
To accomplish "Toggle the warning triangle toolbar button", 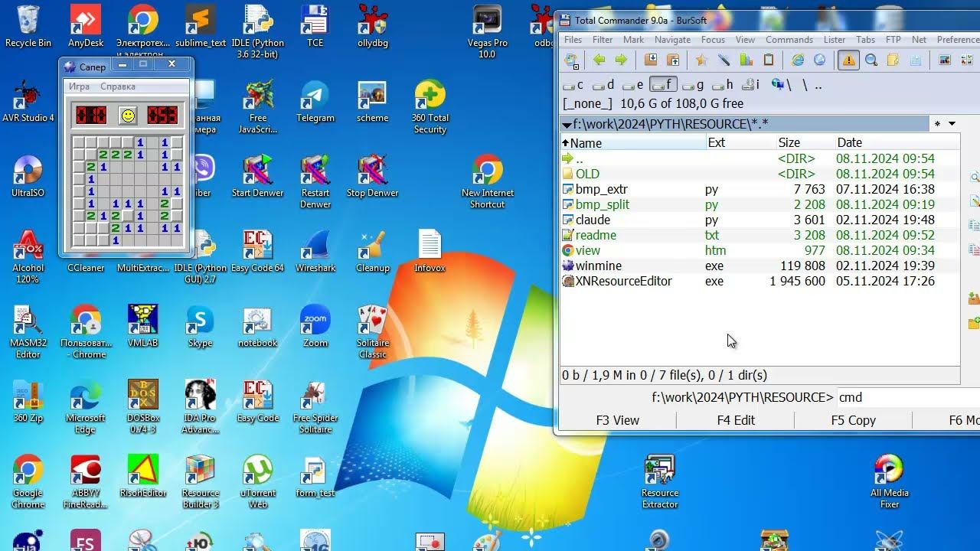I will click(848, 60).
